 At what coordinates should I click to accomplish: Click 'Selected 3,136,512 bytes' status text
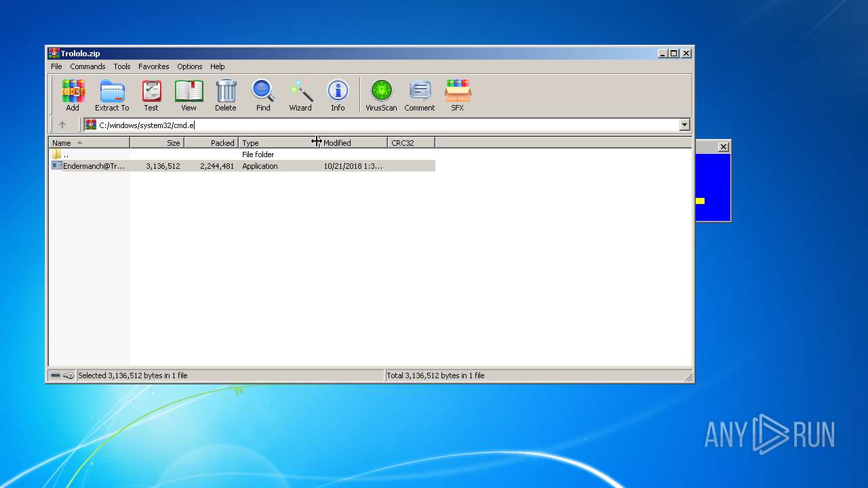coord(133,375)
